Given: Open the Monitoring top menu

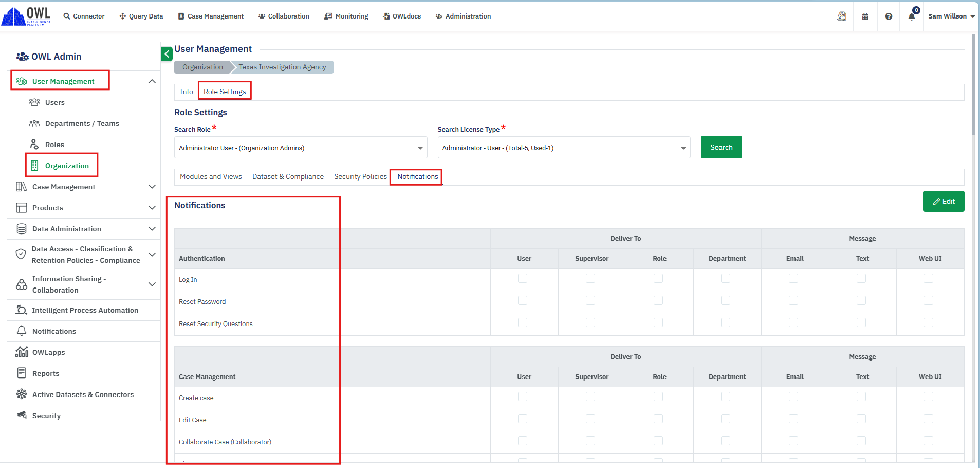Looking at the screenshot, I should pyautogui.click(x=346, y=16).
